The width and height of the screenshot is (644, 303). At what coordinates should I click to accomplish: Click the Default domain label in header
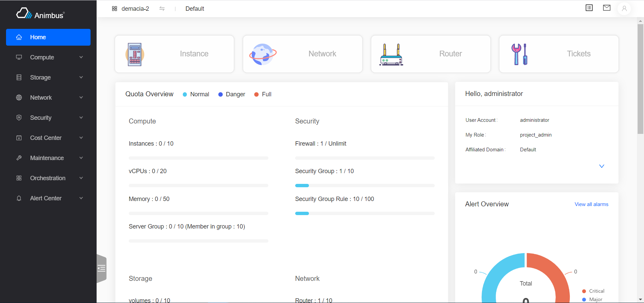coord(195,9)
